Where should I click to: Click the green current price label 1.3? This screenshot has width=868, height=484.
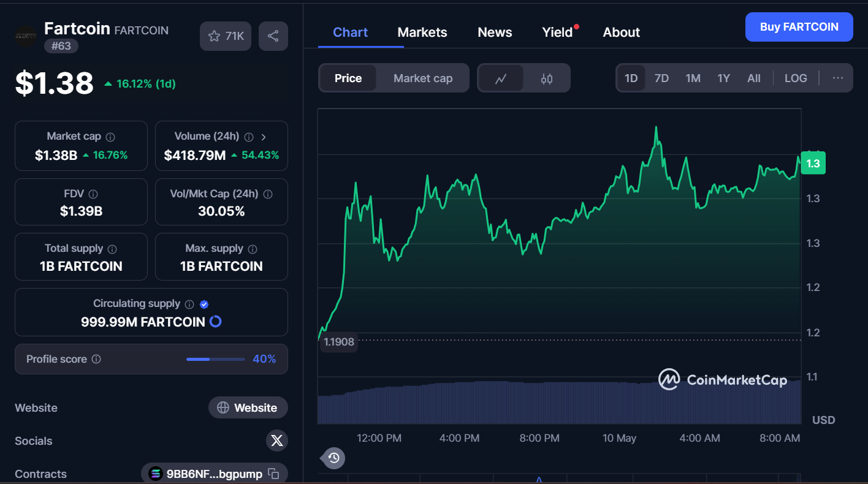(x=813, y=164)
